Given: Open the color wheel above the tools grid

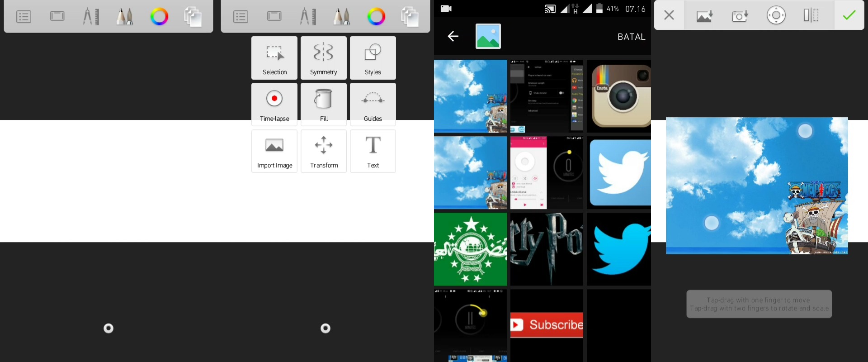Looking at the screenshot, I should click(x=376, y=16).
